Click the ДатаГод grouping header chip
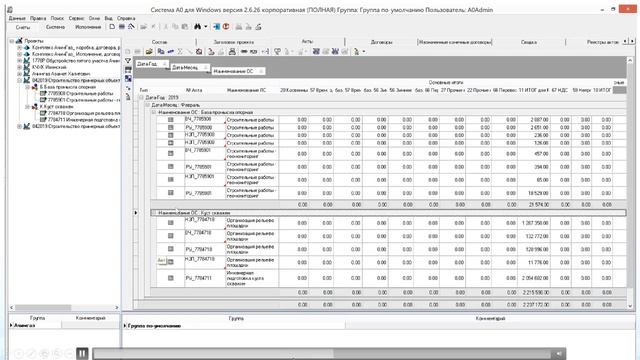Screen dimensions: 640x360 coord(152,64)
